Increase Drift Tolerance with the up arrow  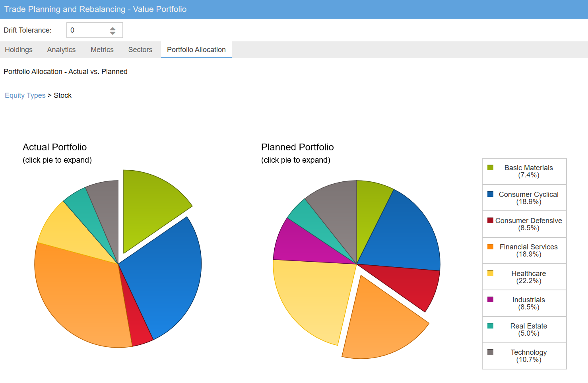click(113, 28)
